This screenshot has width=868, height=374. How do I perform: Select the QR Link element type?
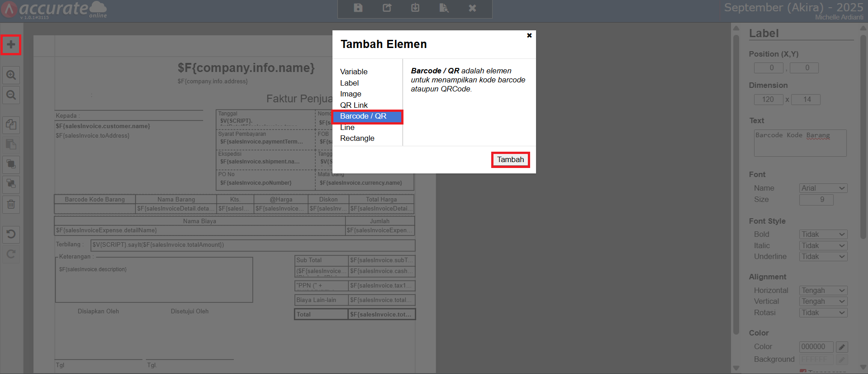(x=354, y=105)
